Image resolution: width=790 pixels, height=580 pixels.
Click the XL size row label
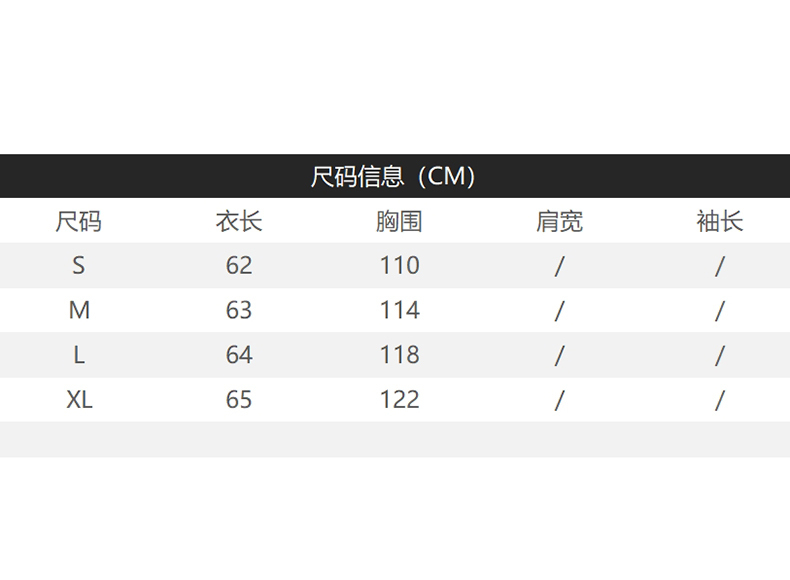[79, 400]
